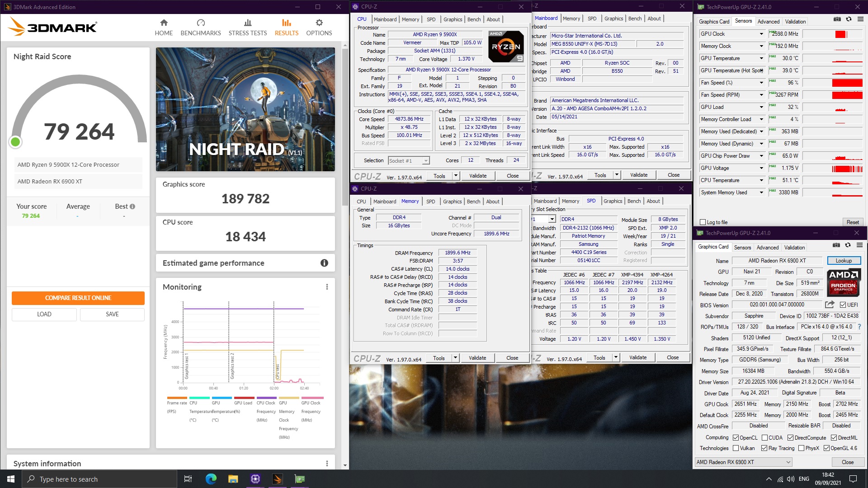Screen dimensions: 868x488
Task: Click the orange Frame rate legend swatch
Action: pos(177,398)
